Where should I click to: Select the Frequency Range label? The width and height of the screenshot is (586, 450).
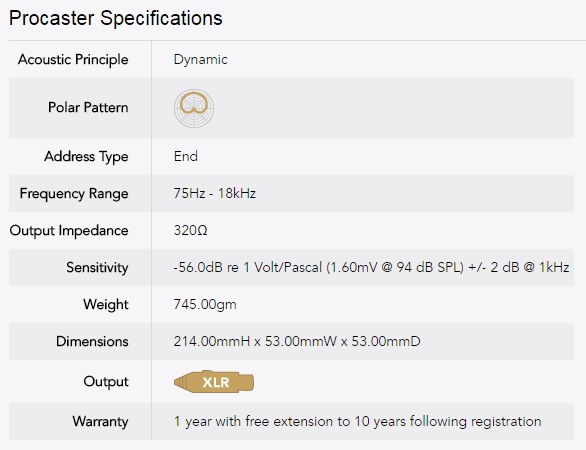click(x=74, y=194)
